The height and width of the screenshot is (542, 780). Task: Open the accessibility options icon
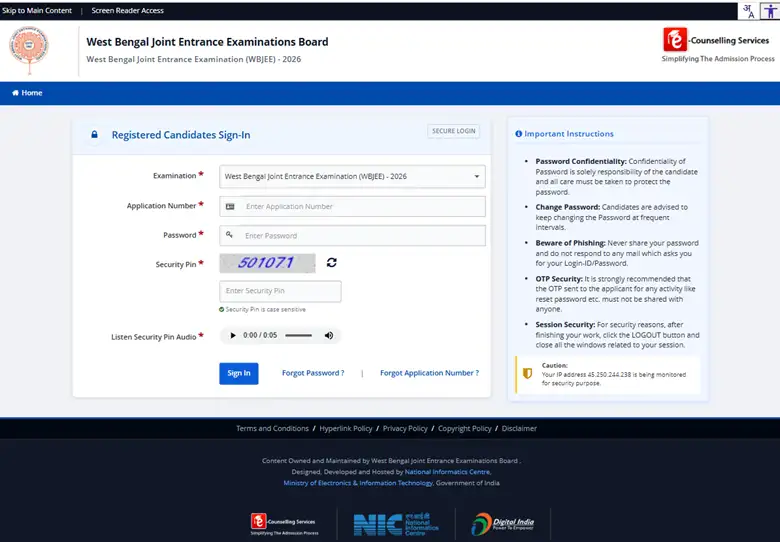pyautogui.click(x=771, y=10)
